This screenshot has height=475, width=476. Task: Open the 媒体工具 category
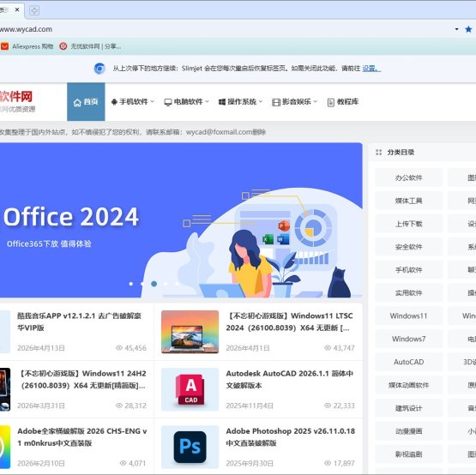[408, 201]
